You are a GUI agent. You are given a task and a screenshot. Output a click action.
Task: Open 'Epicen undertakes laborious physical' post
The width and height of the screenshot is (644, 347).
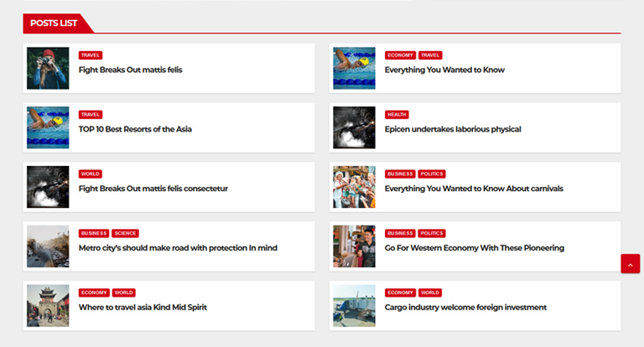(453, 129)
